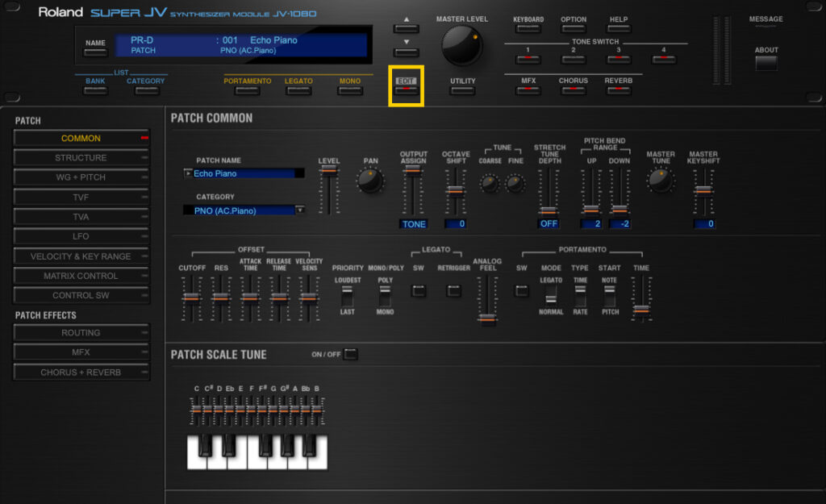Click the NAME button
The height and width of the screenshot is (504, 826).
pyautogui.click(x=95, y=52)
